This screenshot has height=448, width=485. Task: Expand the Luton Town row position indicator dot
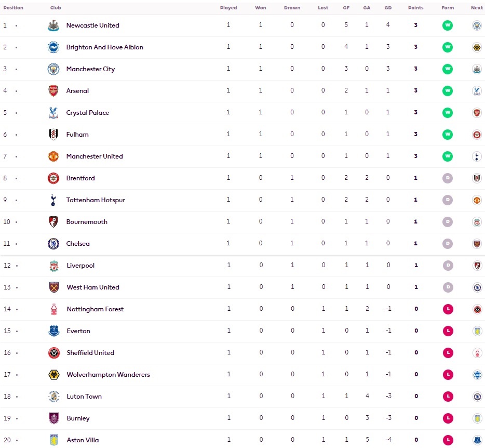pyautogui.click(x=16, y=397)
